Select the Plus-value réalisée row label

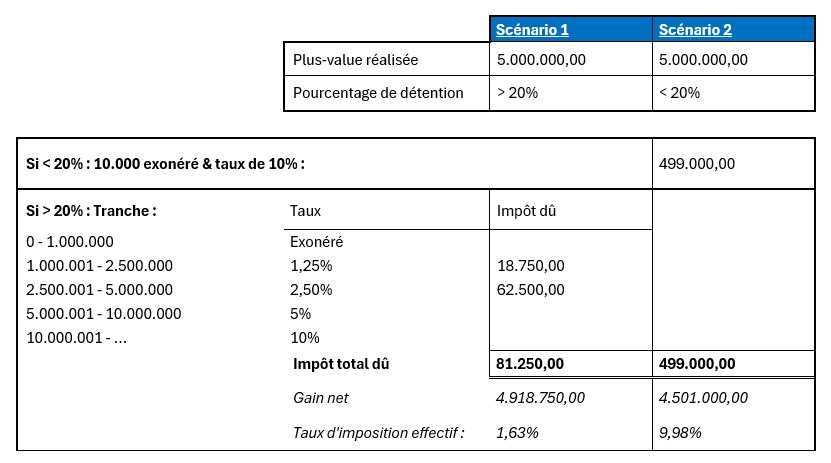pos(356,60)
